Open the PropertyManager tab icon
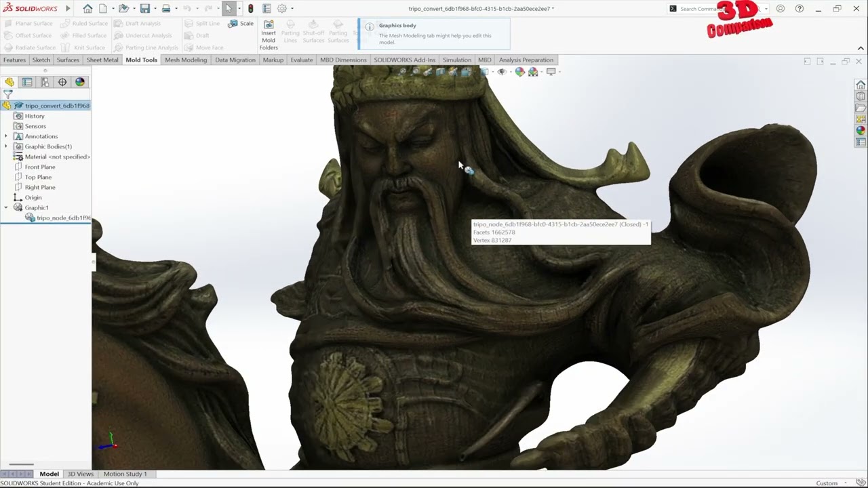 point(27,82)
